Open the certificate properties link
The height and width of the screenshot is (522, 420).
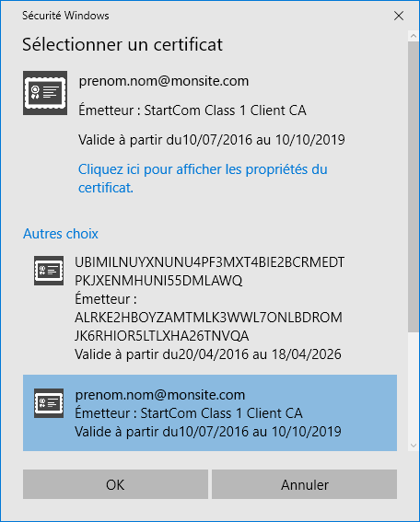(203, 179)
